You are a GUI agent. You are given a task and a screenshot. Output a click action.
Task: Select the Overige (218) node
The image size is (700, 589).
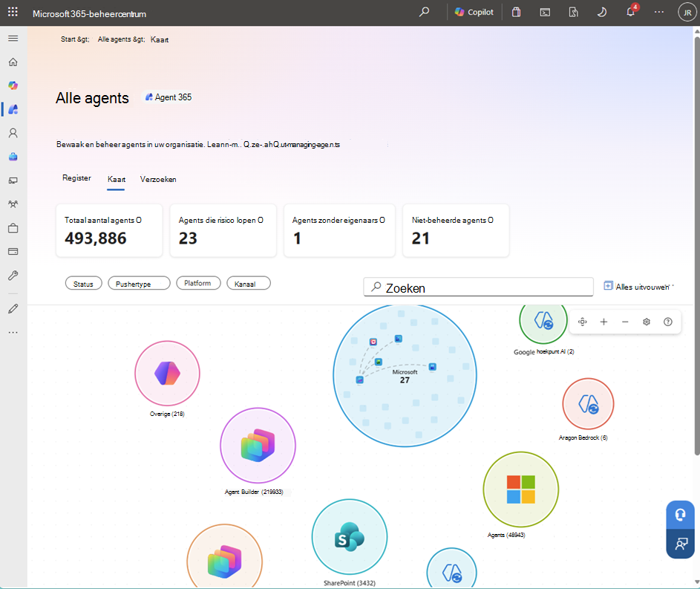(168, 374)
